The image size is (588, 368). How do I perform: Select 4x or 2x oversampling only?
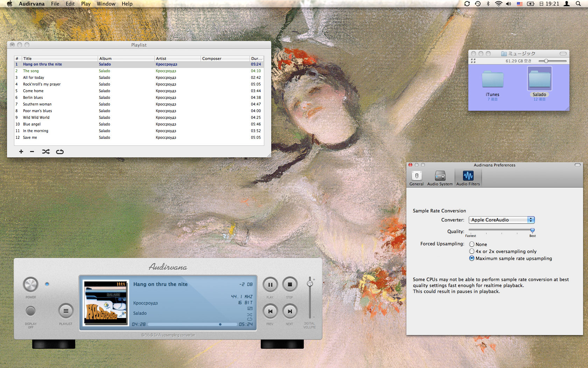472,251
